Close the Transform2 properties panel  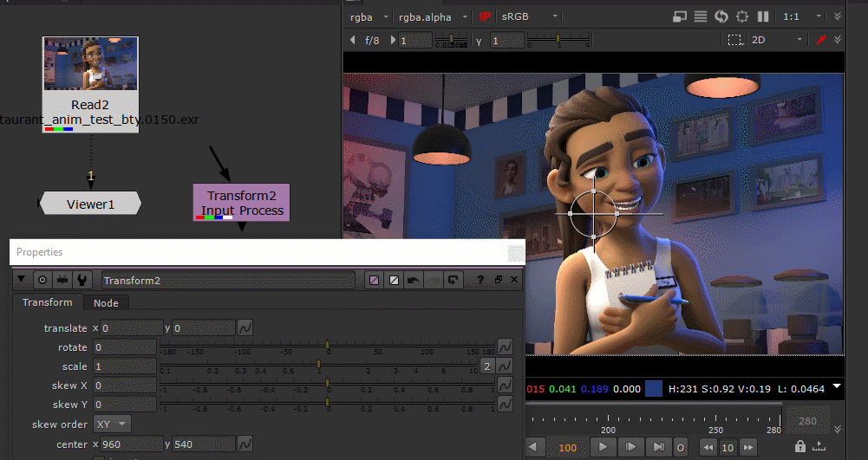coord(514,280)
